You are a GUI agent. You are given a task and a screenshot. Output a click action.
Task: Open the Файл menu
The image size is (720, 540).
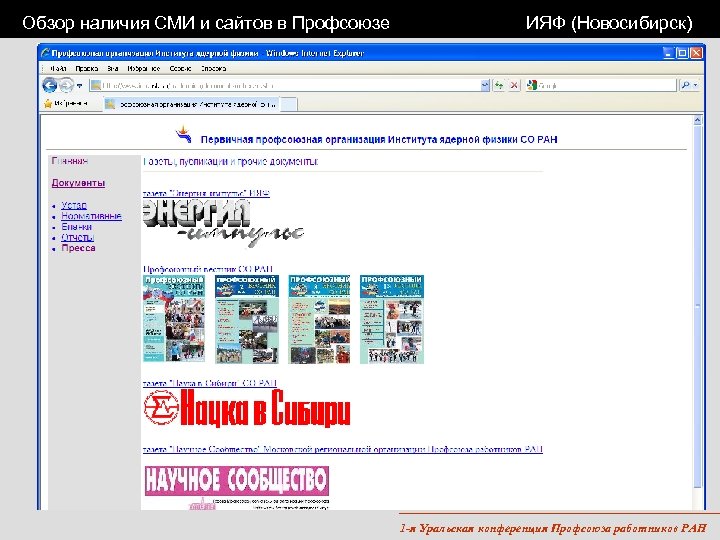point(57,68)
